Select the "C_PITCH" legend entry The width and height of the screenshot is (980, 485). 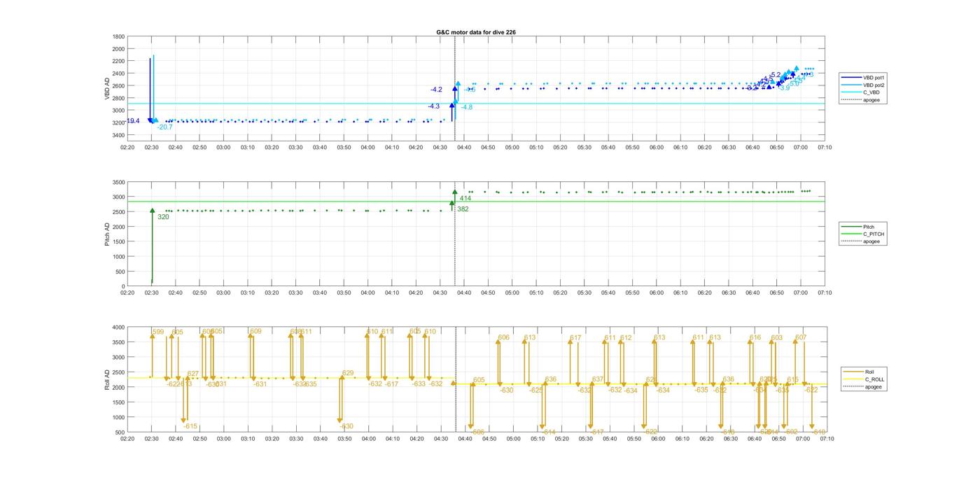864,234
